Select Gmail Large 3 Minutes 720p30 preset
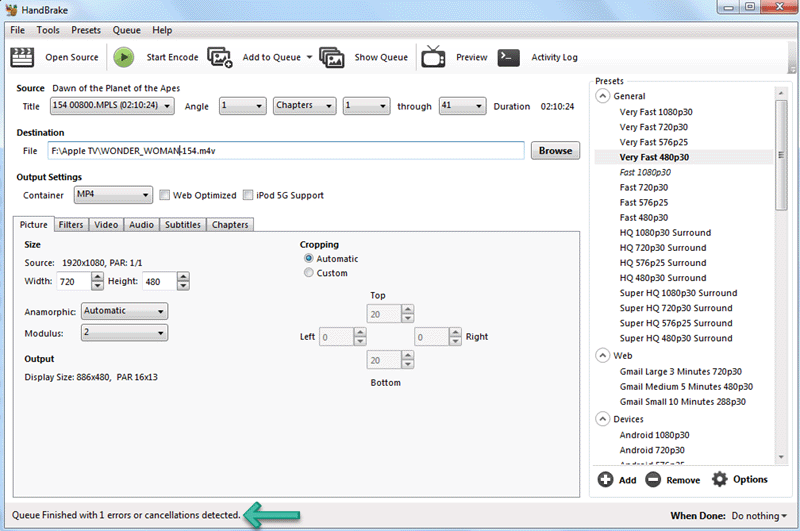This screenshot has width=800, height=531. click(x=681, y=371)
